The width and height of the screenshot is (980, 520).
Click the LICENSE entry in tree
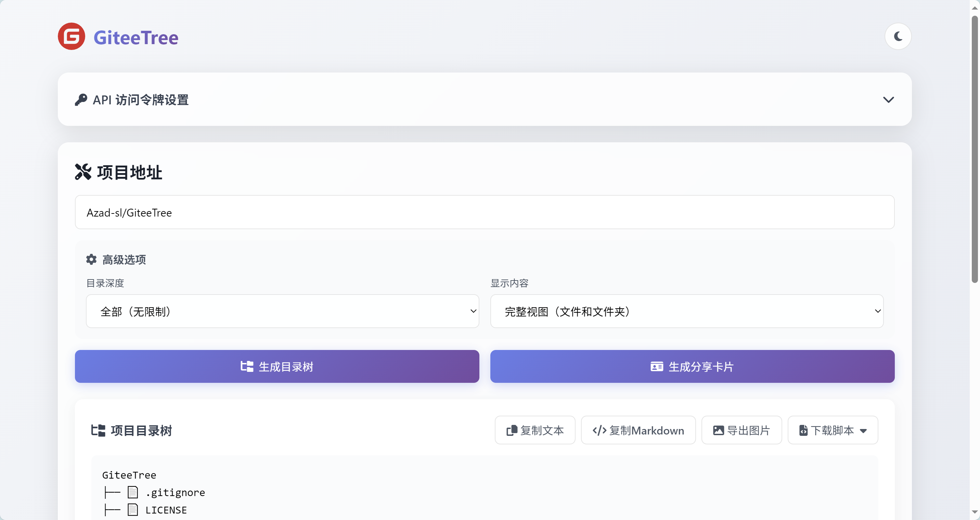[x=166, y=510]
